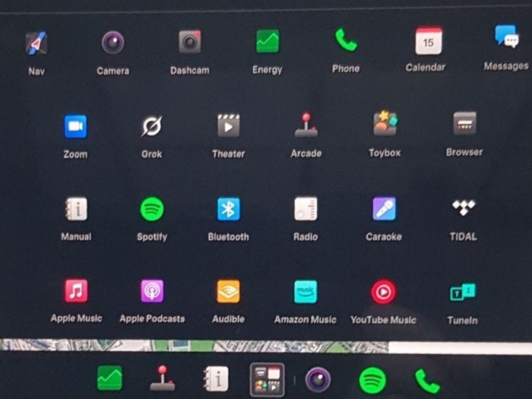The width and height of the screenshot is (532, 399).
Task: Open the Spotify app in the grid
Action: pyautogui.click(x=152, y=209)
